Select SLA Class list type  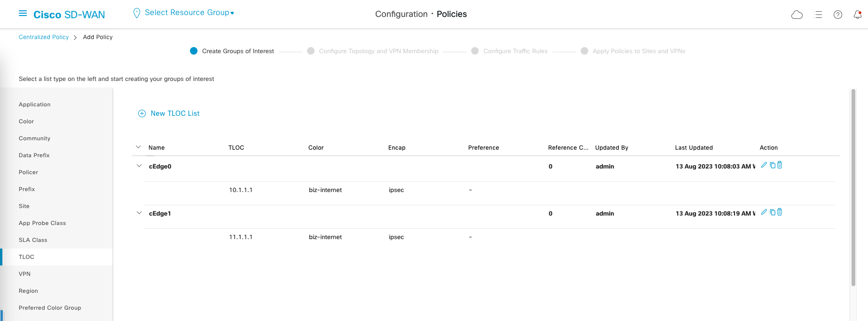tap(33, 240)
